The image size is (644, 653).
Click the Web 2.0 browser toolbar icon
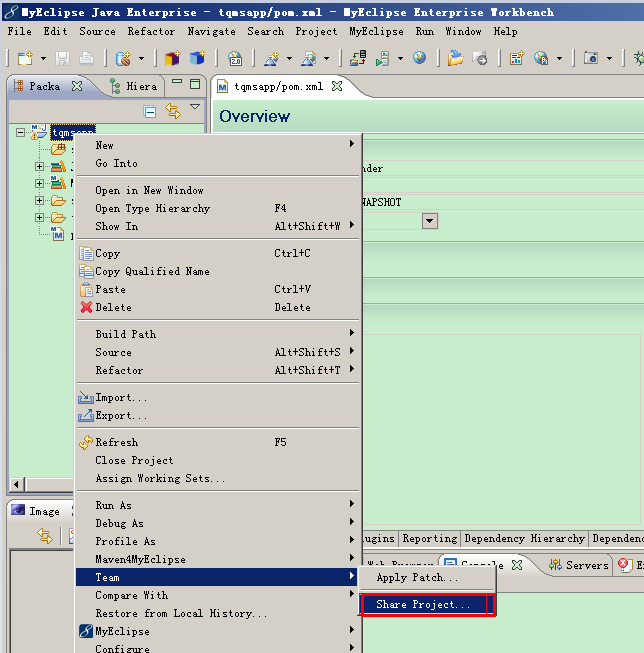coord(235,58)
